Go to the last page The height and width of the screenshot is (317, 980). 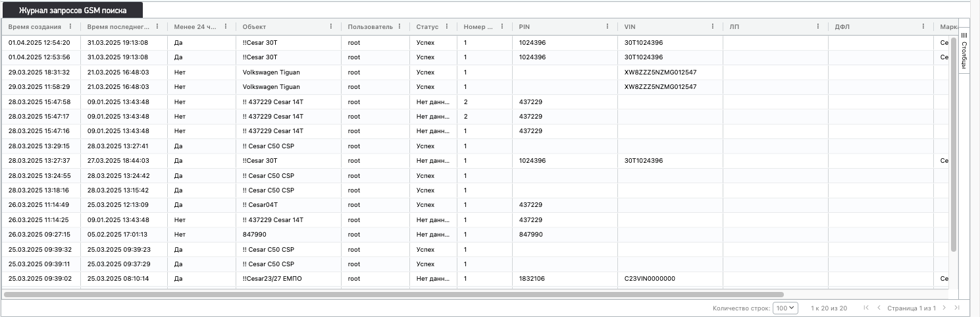[x=957, y=308]
